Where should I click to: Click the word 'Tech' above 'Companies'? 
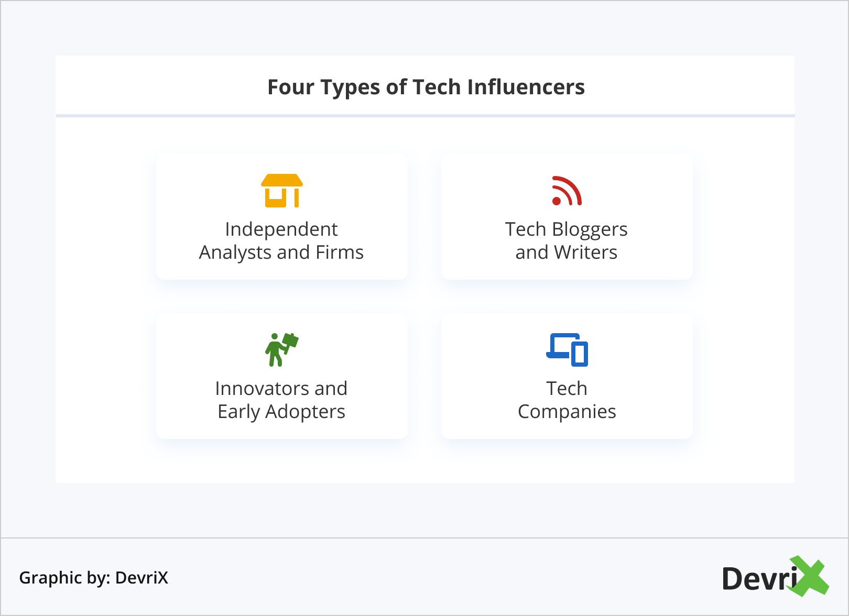click(x=567, y=389)
